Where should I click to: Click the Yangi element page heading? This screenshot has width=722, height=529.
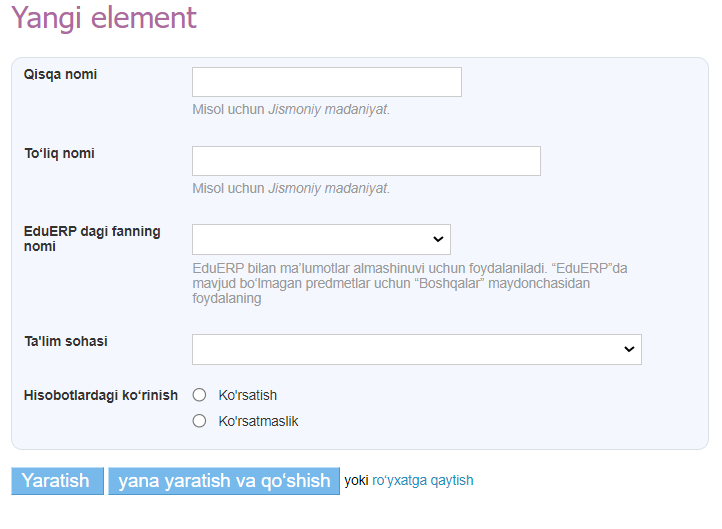pyautogui.click(x=104, y=17)
